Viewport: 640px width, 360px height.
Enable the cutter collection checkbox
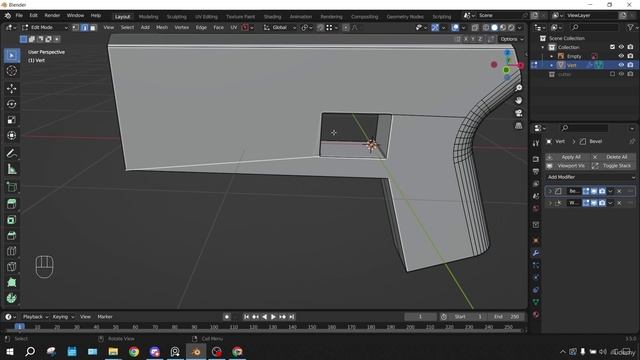click(612, 74)
